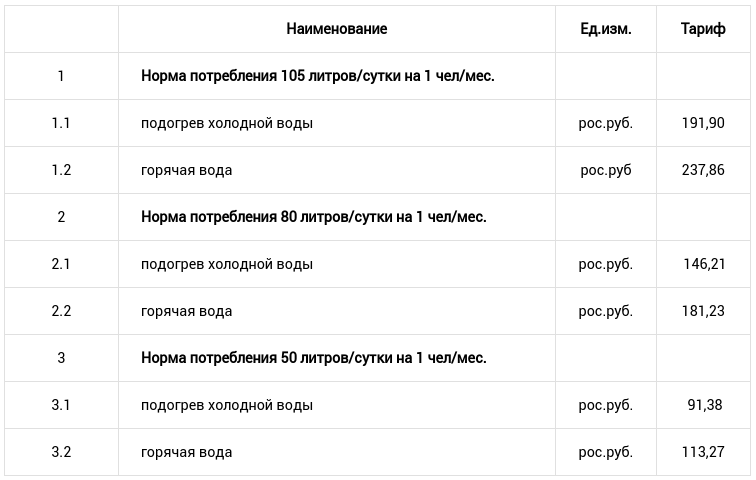Select the row heading Норма потребления 105 литров/сутки
756x480 pixels.
tap(318, 76)
